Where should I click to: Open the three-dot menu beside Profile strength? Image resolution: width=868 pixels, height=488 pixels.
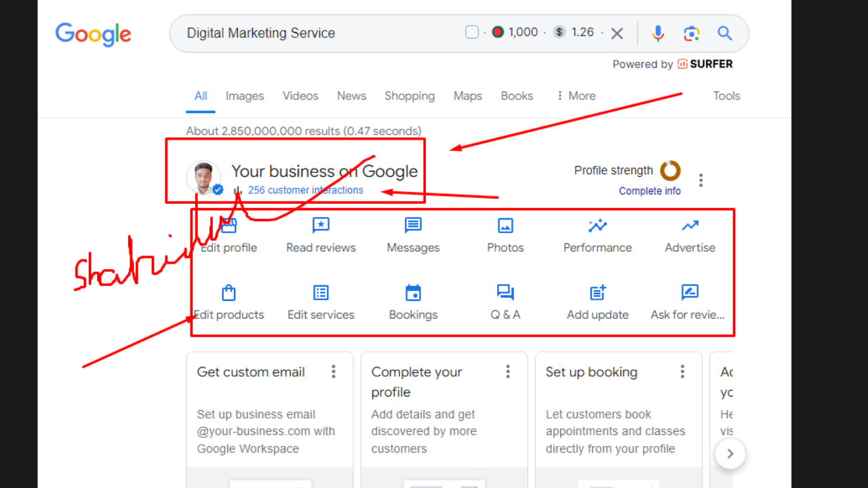click(x=701, y=180)
